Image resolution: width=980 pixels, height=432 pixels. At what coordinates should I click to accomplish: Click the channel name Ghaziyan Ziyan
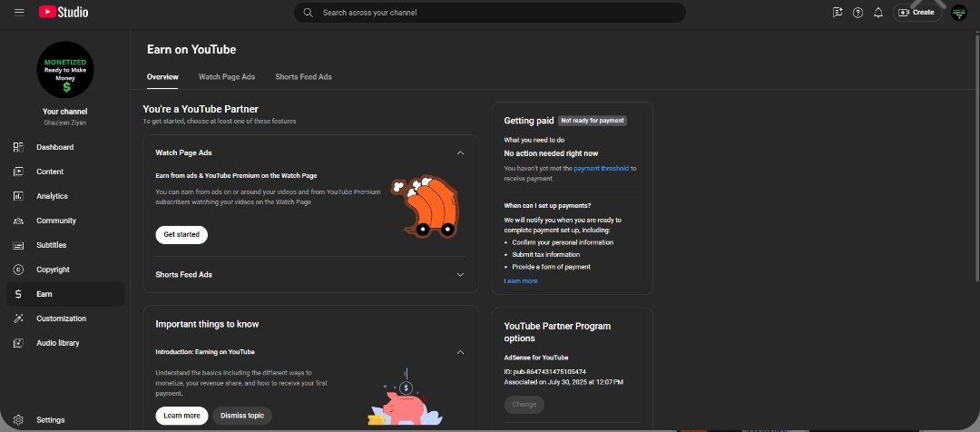(65, 123)
